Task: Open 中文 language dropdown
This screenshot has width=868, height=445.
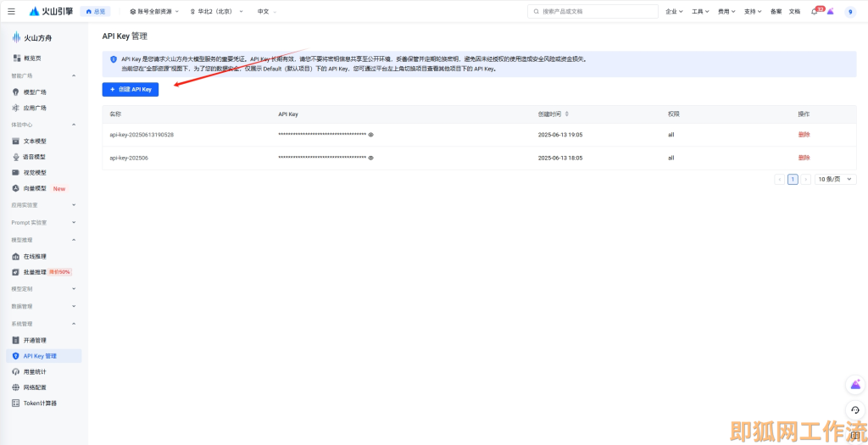Action: 267,11
